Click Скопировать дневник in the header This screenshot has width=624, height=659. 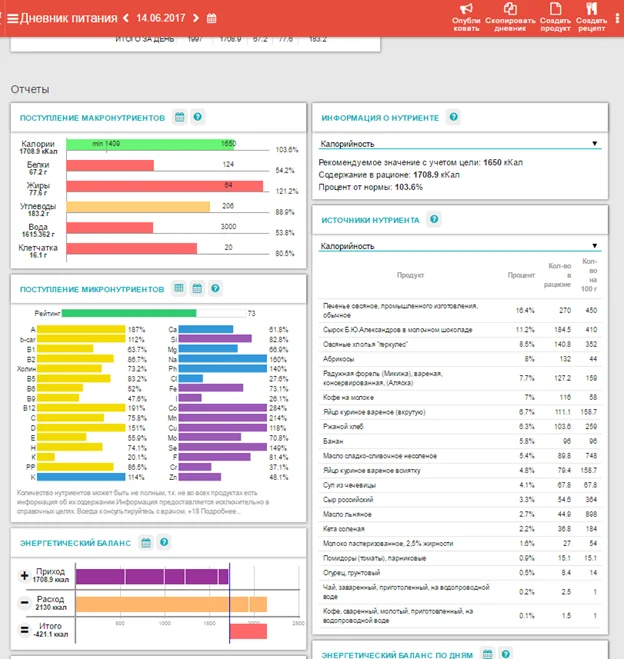click(511, 15)
